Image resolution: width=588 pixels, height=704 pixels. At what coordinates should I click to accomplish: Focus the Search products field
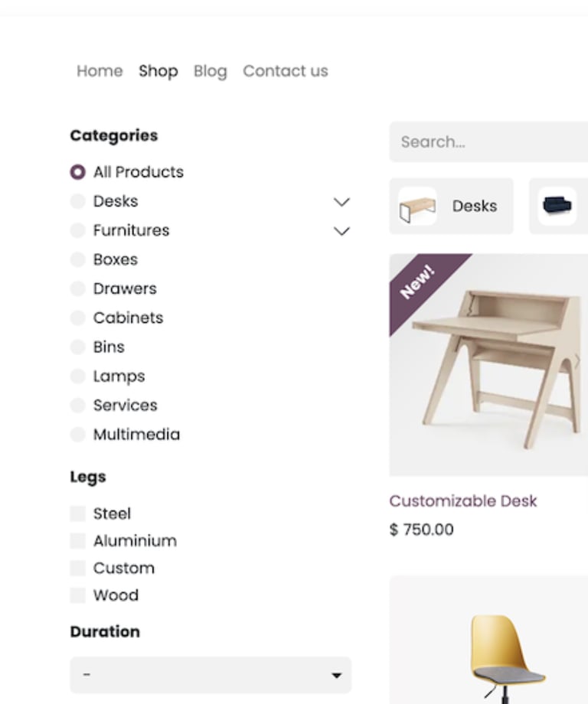point(488,142)
